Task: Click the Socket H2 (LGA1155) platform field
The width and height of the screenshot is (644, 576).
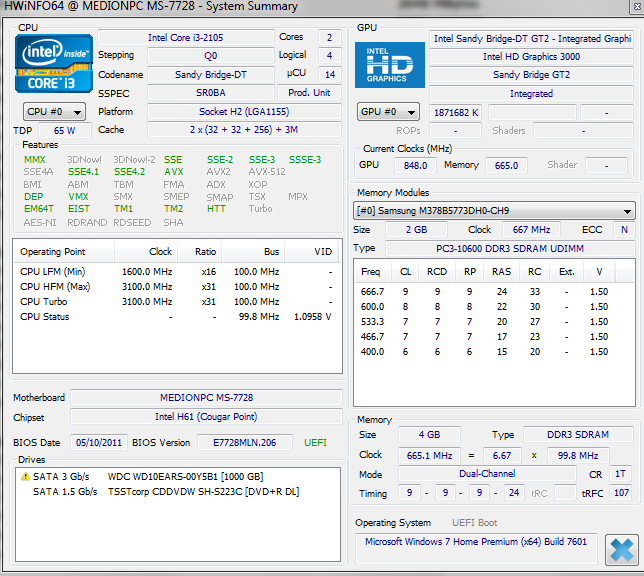Action: 244,111
